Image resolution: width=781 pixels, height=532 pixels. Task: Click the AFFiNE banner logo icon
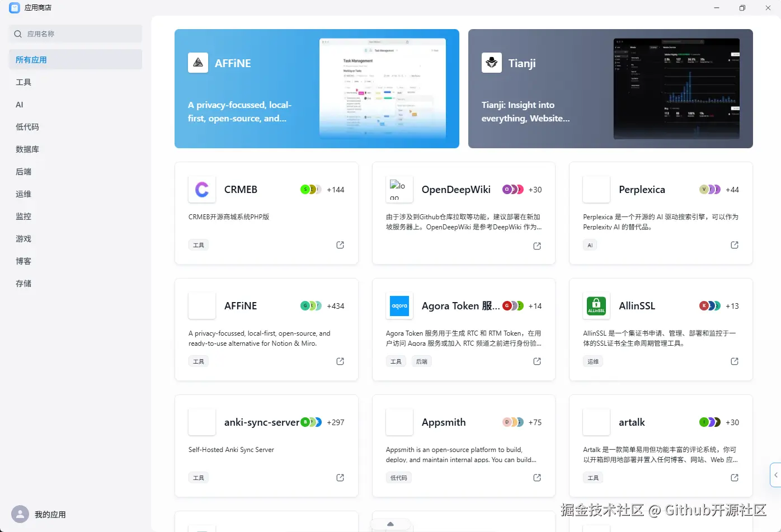pos(198,63)
